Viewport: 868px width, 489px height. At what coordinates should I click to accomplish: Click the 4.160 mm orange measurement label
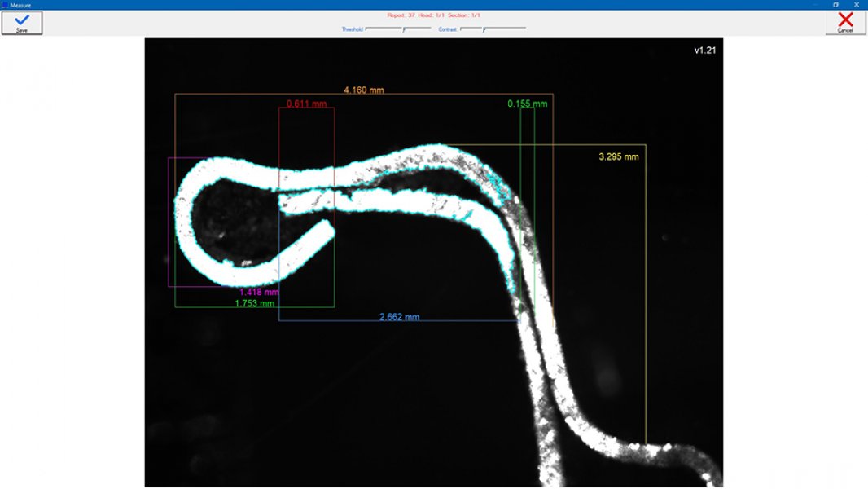[364, 90]
